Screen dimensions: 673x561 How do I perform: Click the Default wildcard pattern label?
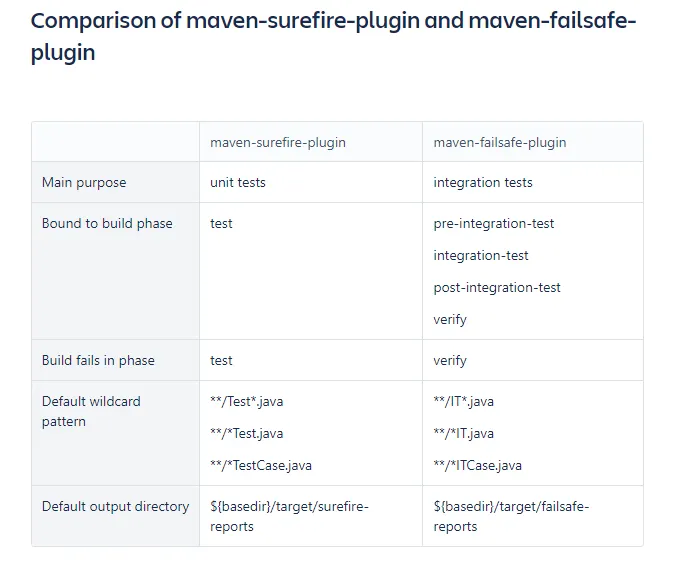click(x=91, y=411)
